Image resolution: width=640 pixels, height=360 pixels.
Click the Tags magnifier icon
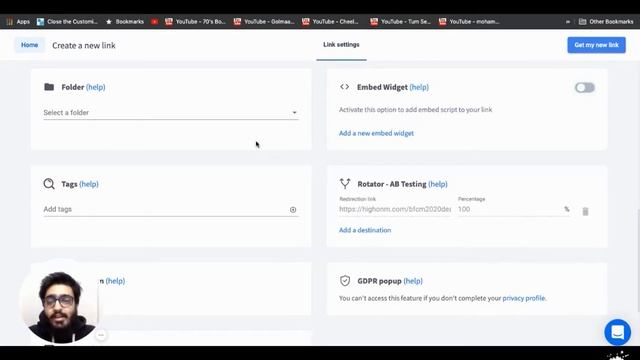point(49,184)
